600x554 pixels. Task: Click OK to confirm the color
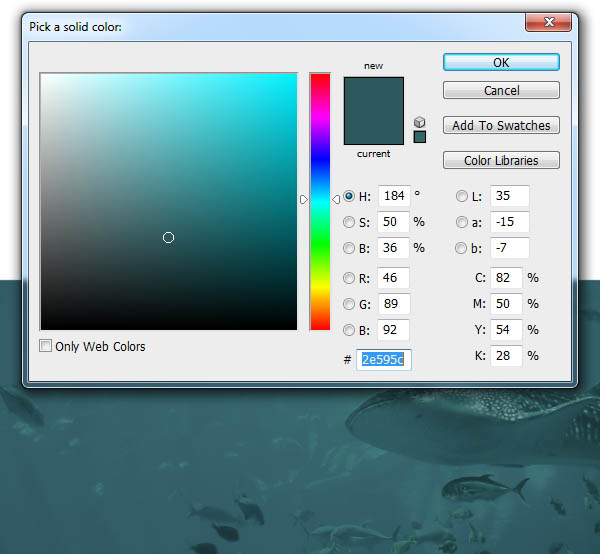pyautogui.click(x=501, y=62)
